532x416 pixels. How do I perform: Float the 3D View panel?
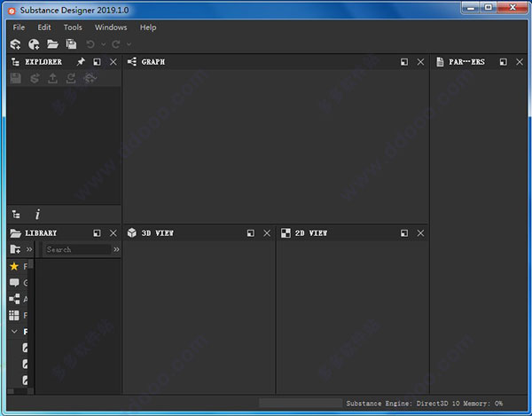pos(251,233)
